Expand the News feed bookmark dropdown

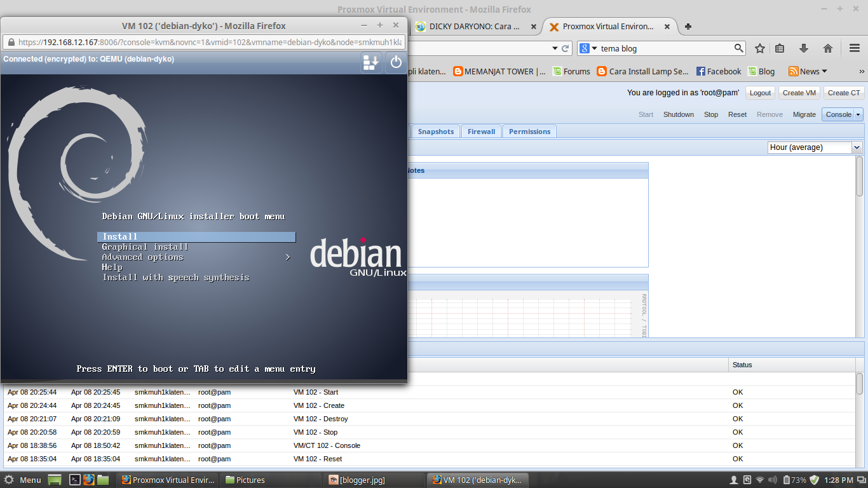(x=808, y=71)
